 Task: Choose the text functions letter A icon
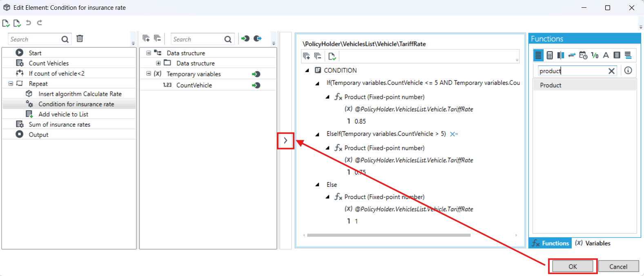(x=606, y=55)
